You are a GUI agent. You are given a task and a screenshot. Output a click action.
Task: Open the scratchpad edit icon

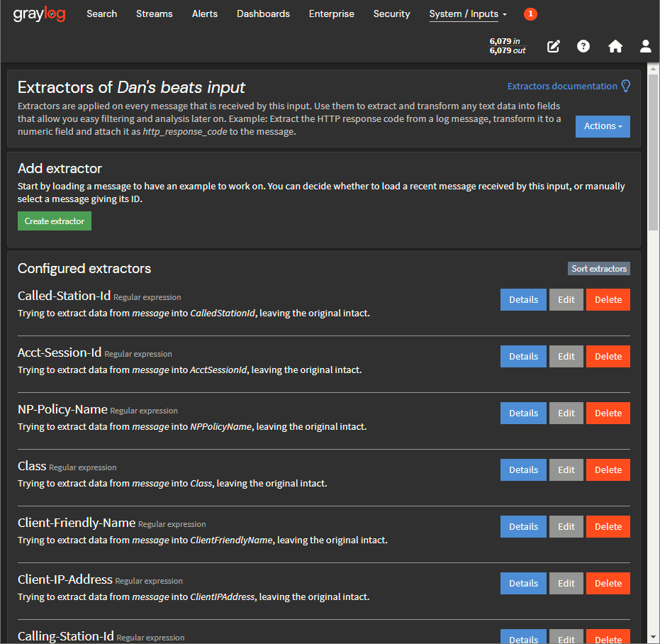click(x=554, y=46)
